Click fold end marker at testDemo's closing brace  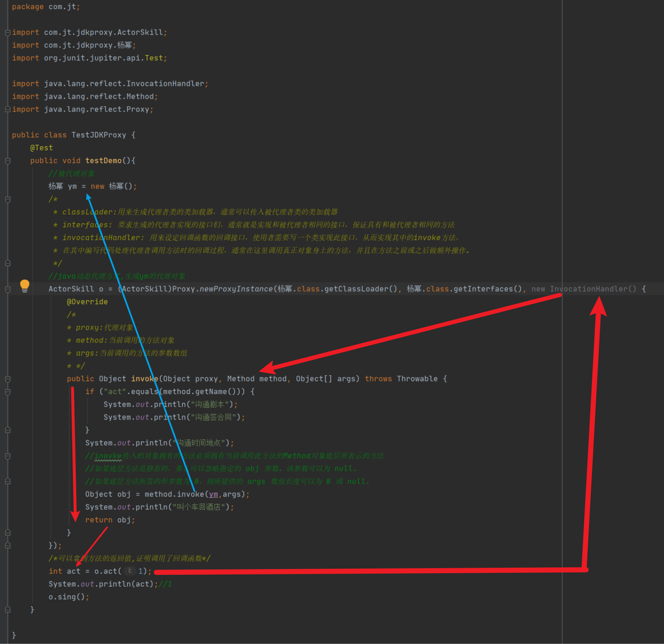7,609
